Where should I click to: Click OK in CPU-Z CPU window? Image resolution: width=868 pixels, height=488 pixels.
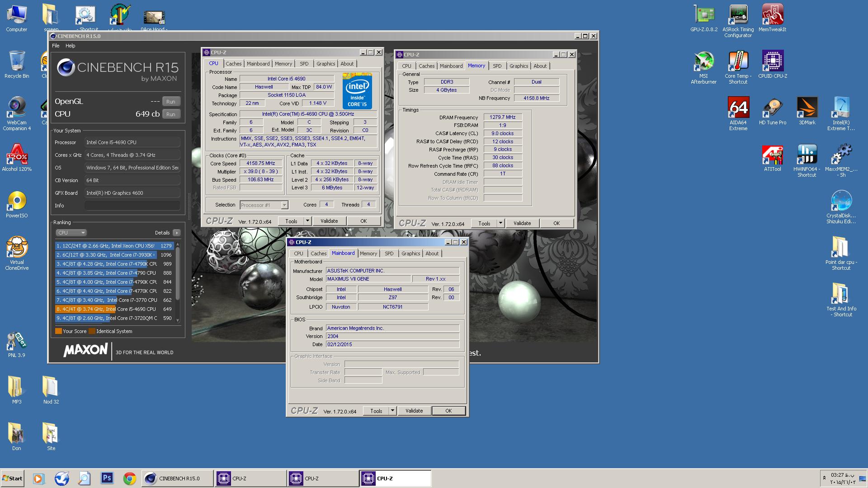[x=363, y=221]
